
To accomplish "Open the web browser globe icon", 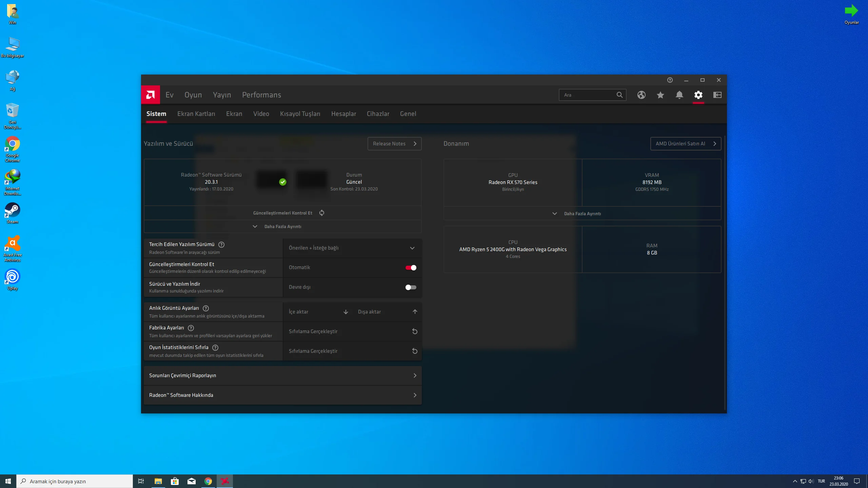I will click(641, 95).
